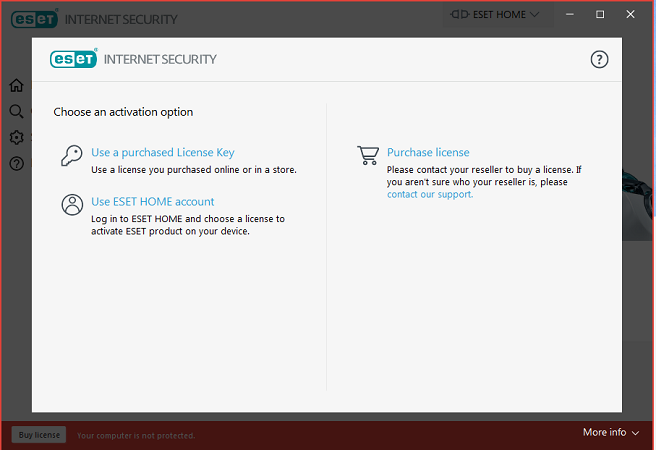Select Use a purchased License Key
This screenshot has width=656, height=450.
(x=163, y=153)
